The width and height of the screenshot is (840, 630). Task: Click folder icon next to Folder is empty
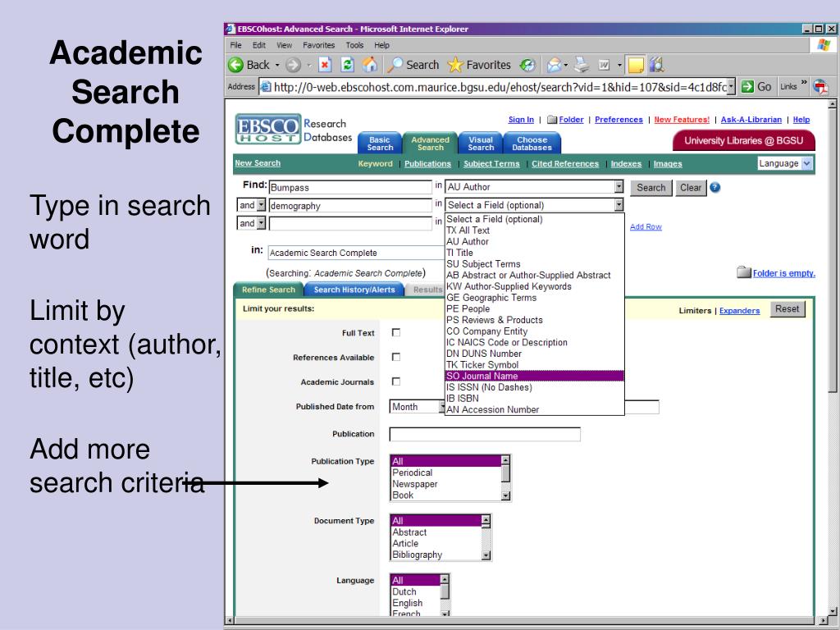pos(743,272)
